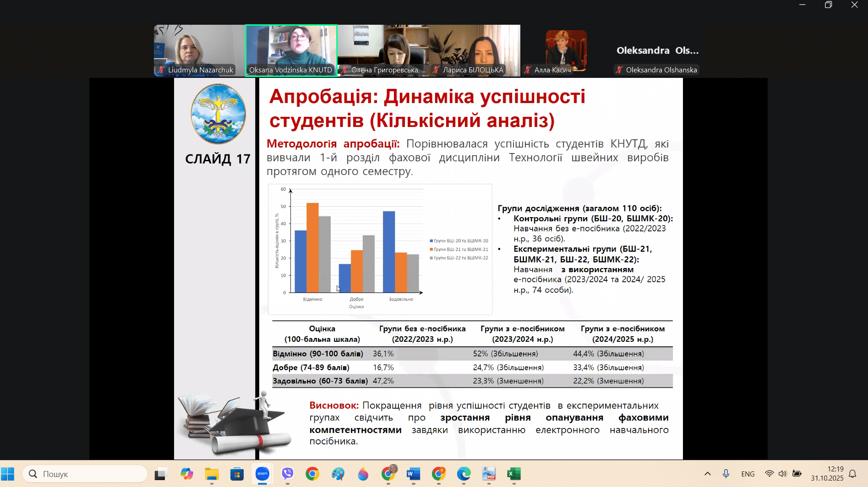
Task: Open Microsoft Store from the taskbar
Action: [237, 474]
